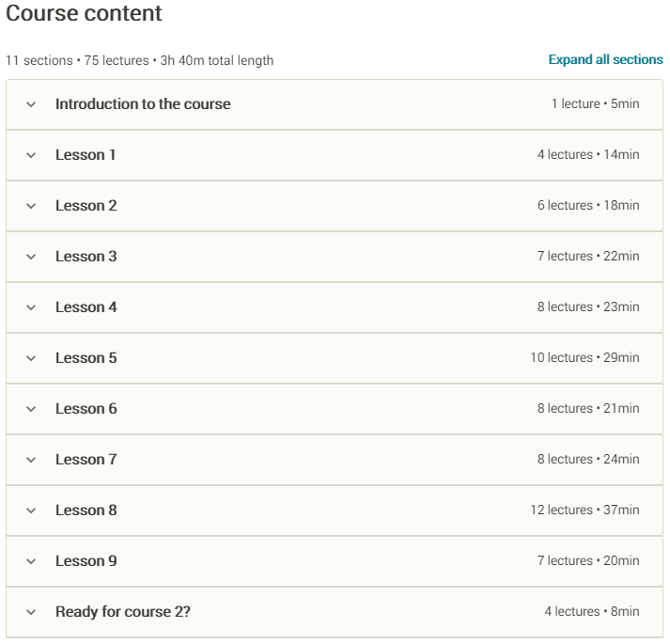Click the chevron icon next to Lesson 5

pyautogui.click(x=31, y=358)
